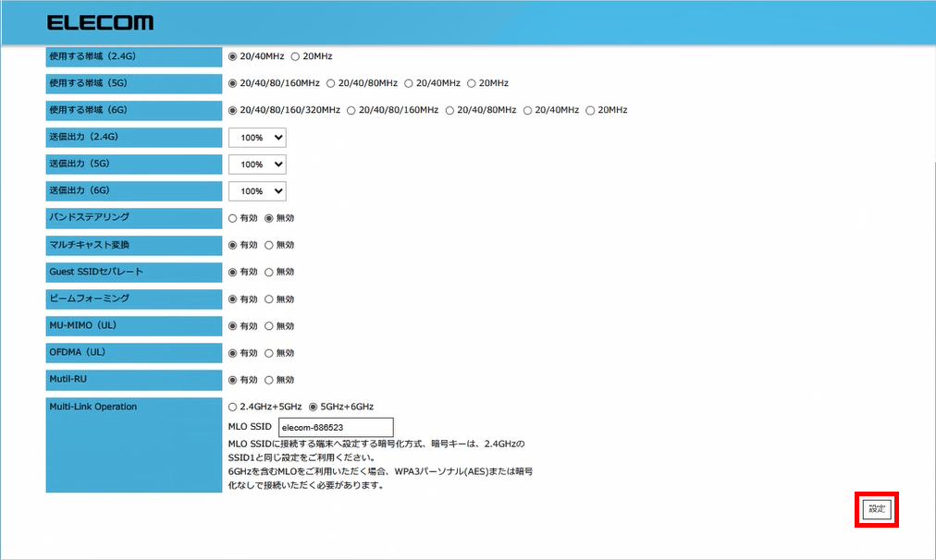Click the MLO SSID text field

click(336, 428)
